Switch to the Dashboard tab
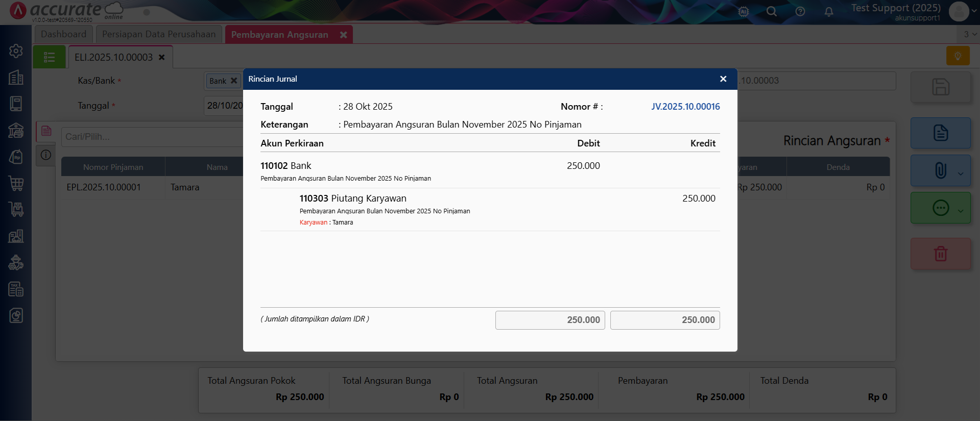This screenshot has width=980, height=421. point(64,34)
